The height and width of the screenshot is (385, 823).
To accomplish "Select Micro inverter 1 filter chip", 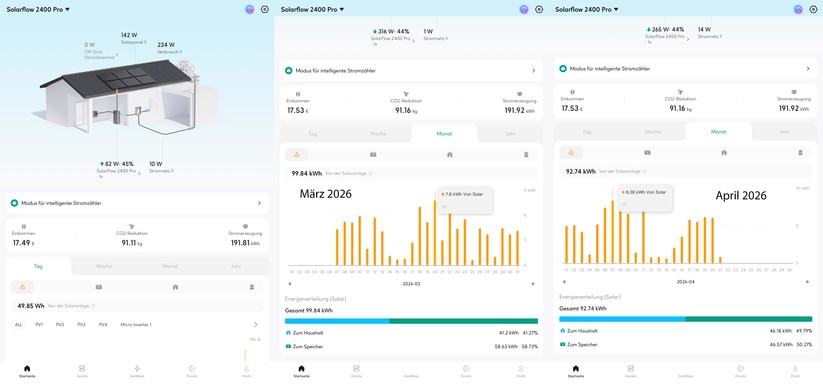I will tap(136, 325).
